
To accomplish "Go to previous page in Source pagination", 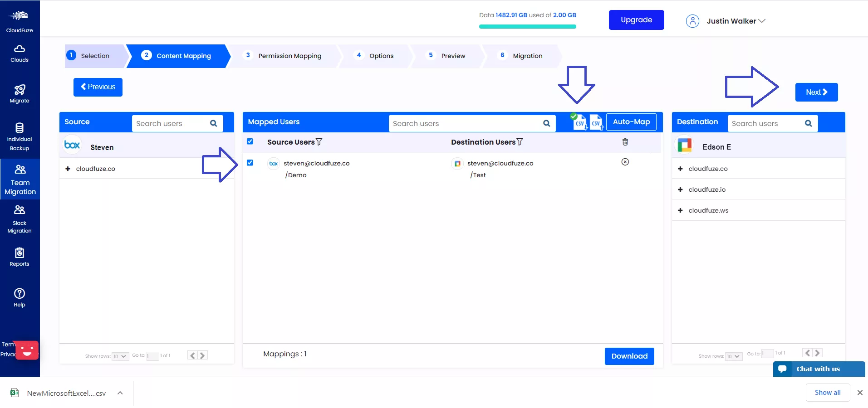I will (x=192, y=355).
